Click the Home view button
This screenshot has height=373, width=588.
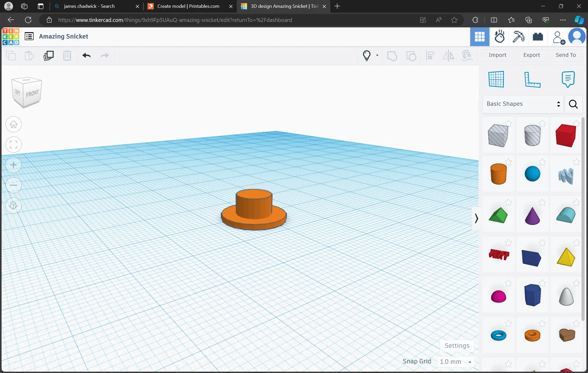[x=14, y=125]
